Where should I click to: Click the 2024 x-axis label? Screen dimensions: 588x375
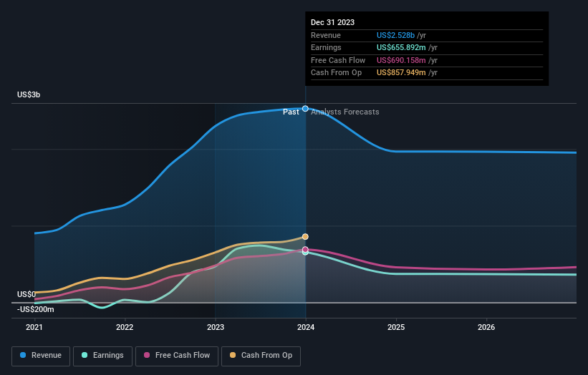(306, 328)
